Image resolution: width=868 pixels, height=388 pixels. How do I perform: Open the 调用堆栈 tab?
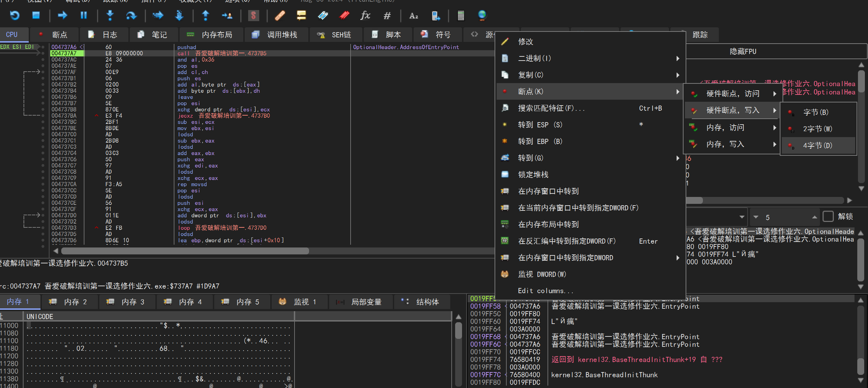click(276, 35)
